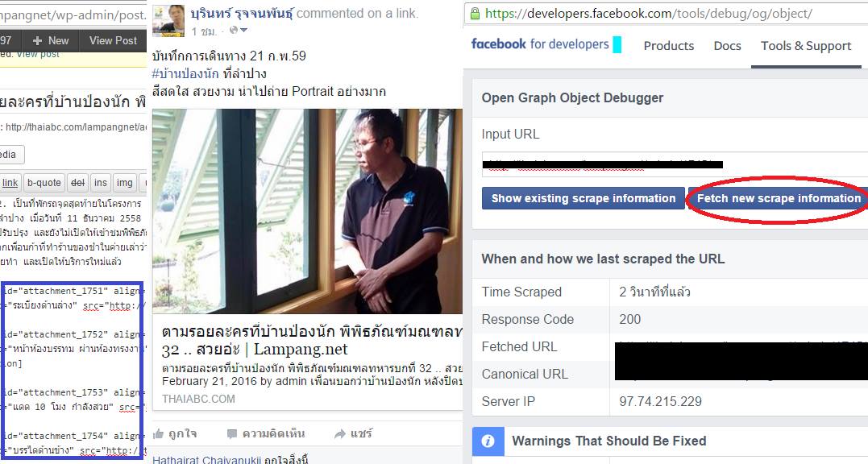
Task: Click the Like thumbs-up icon under the post
Action: point(158,433)
